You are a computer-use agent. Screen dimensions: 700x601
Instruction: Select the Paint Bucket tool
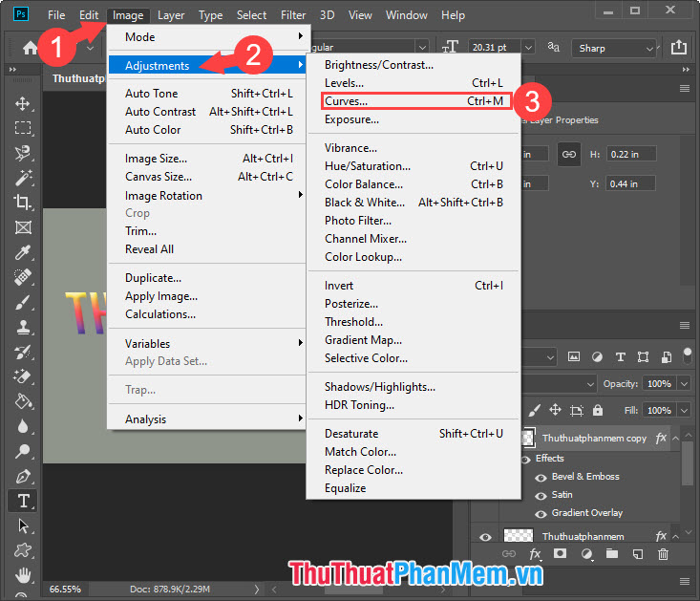click(22, 401)
